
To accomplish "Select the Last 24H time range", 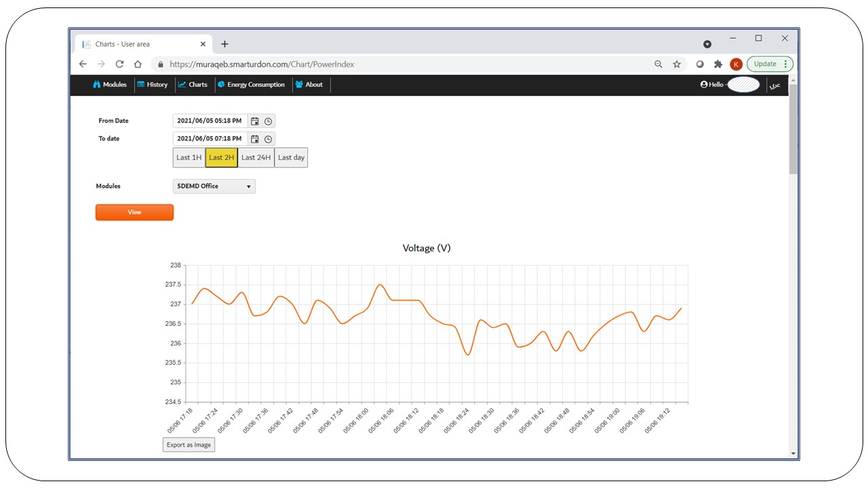I will click(x=256, y=157).
